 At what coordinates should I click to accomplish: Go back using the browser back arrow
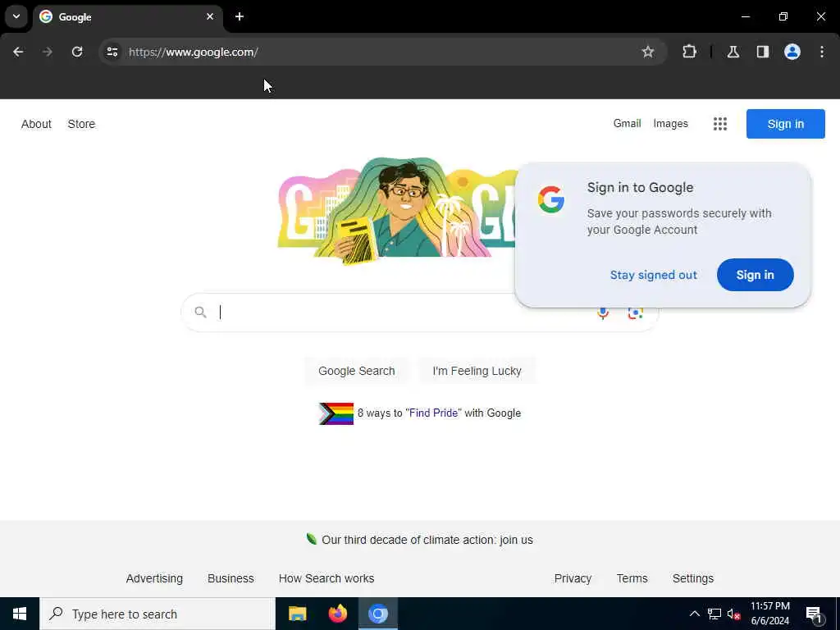click(x=18, y=52)
